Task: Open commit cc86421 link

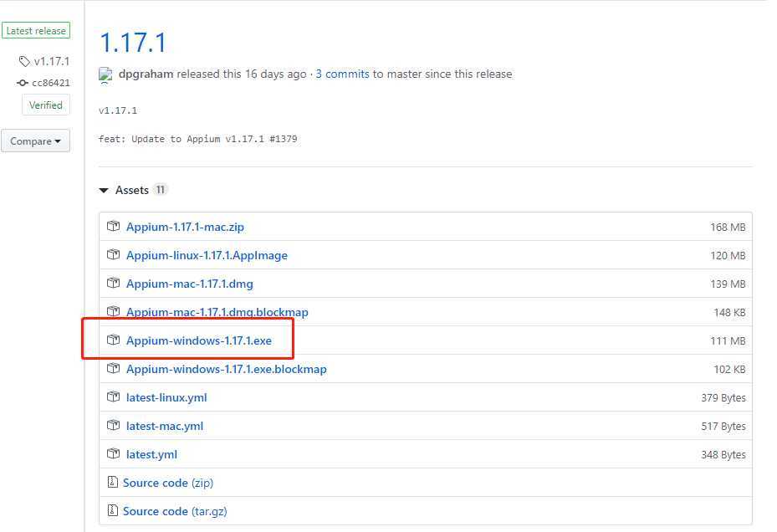Action: click(50, 83)
